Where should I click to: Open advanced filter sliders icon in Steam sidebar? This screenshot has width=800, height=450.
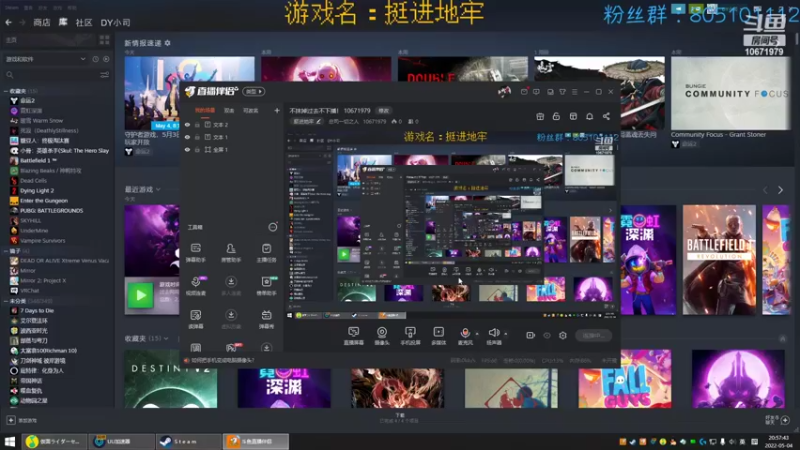click(x=104, y=75)
